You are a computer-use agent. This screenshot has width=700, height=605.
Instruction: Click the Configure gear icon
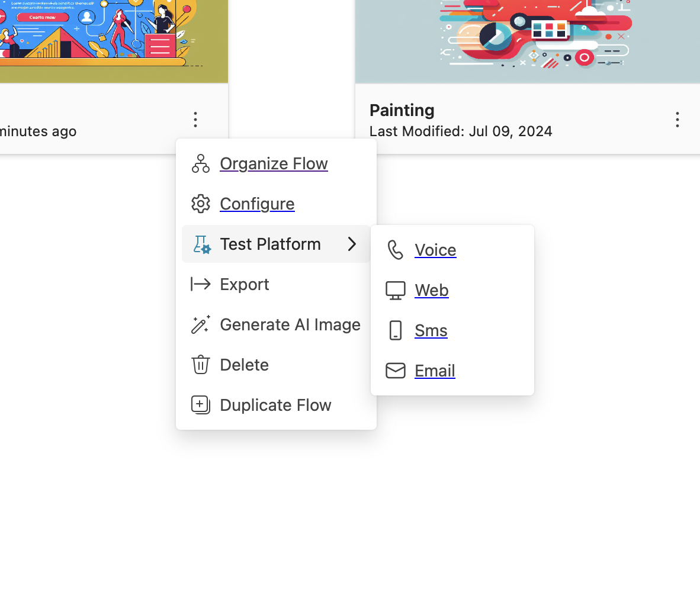pyautogui.click(x=200, y=204)
